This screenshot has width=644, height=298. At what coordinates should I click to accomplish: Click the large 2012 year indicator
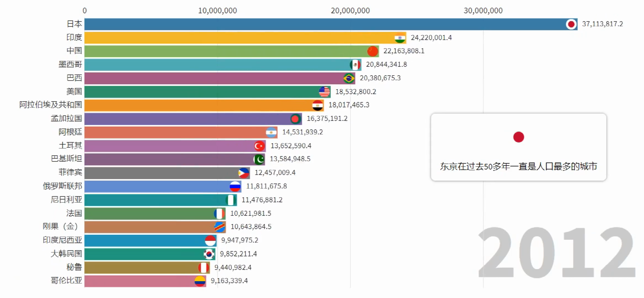[556, 252]
